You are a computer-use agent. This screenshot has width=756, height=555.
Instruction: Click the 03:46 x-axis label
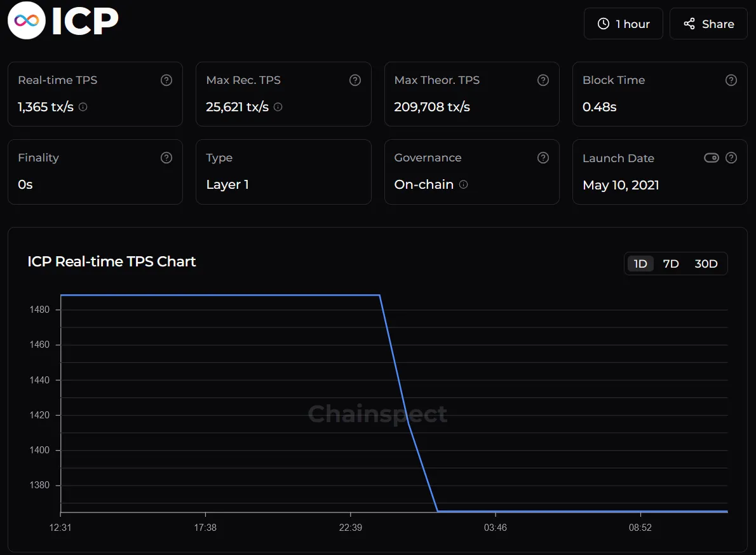(495, 528)
